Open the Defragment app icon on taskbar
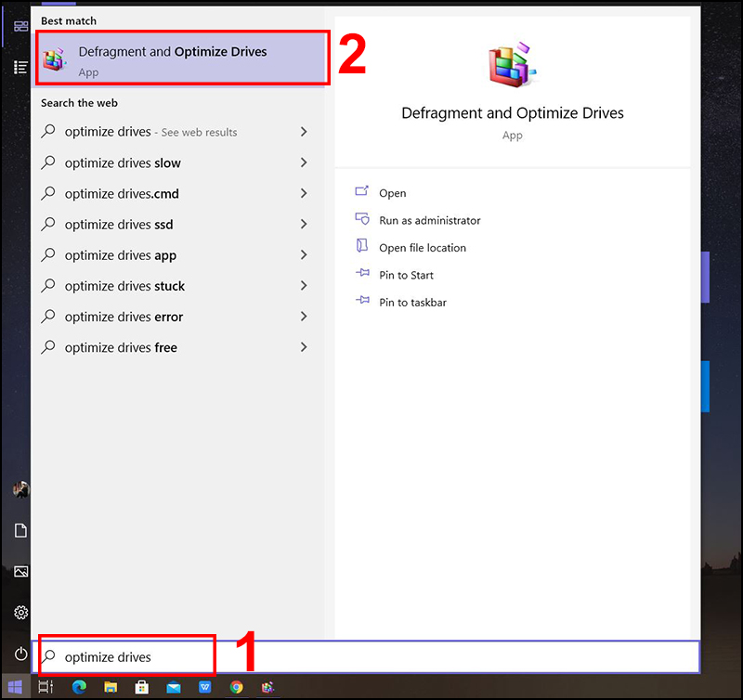This screenshot has height=700, width=743. [x=267, y=687]
